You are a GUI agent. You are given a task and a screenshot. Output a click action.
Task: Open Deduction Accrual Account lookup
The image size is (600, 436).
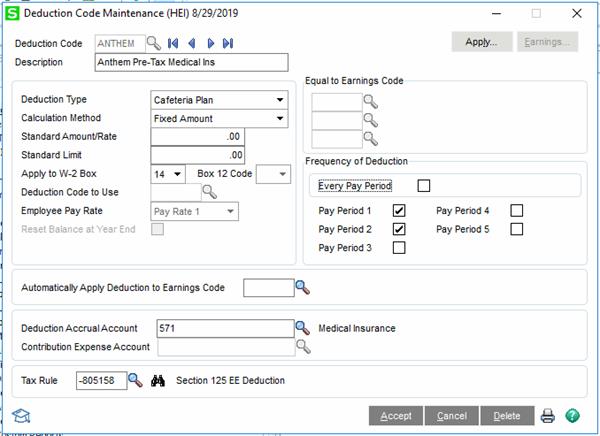coord(302,328)
